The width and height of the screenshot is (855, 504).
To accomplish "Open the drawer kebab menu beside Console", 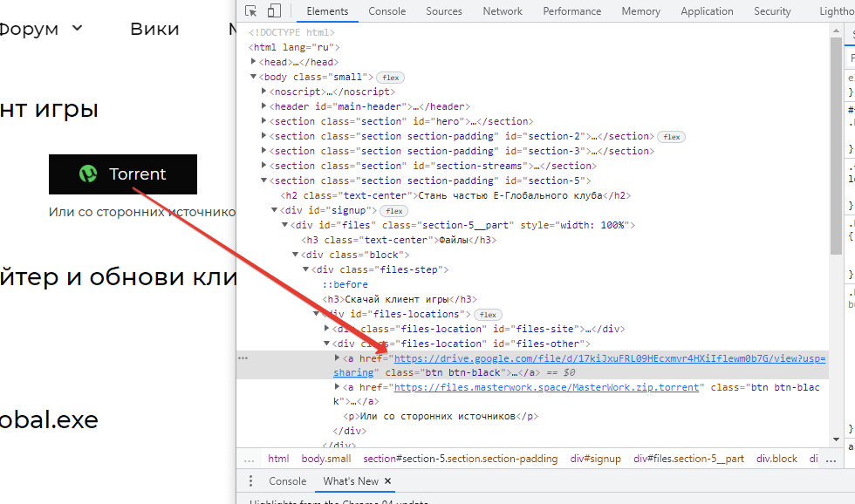I will pos(250,481).
